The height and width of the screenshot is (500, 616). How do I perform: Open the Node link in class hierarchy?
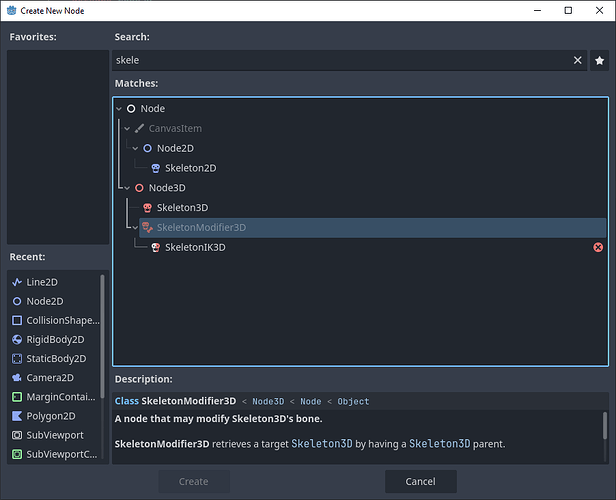310,401
